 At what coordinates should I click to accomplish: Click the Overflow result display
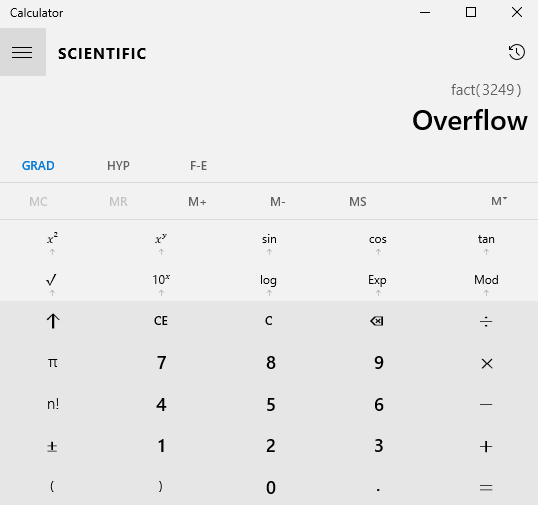tap(470, 120)
